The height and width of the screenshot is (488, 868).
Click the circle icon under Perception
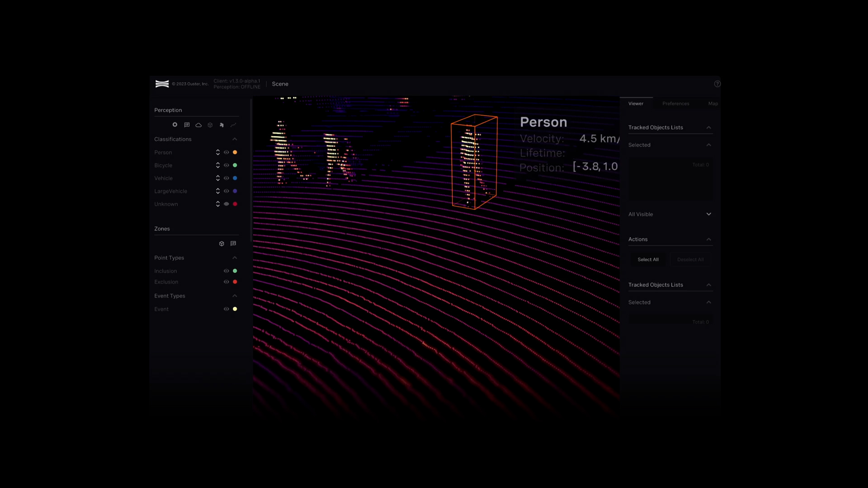click(x=175, y=125)
